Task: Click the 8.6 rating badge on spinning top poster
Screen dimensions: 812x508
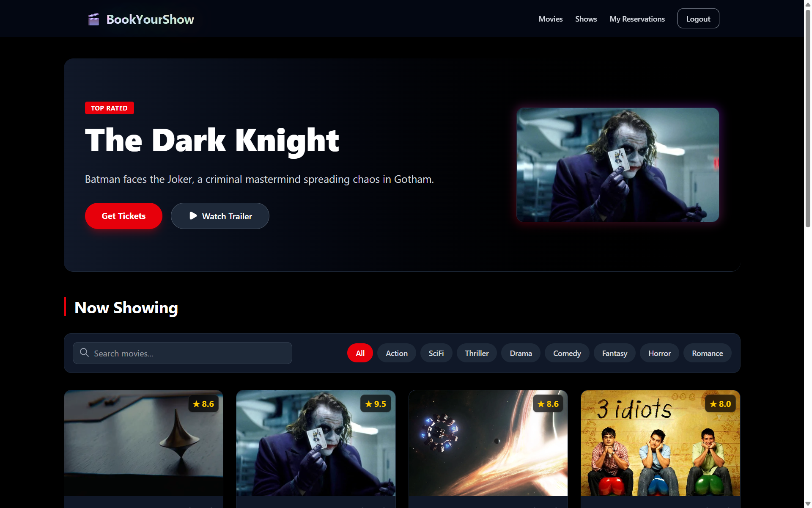Action: tap(203, 404)
